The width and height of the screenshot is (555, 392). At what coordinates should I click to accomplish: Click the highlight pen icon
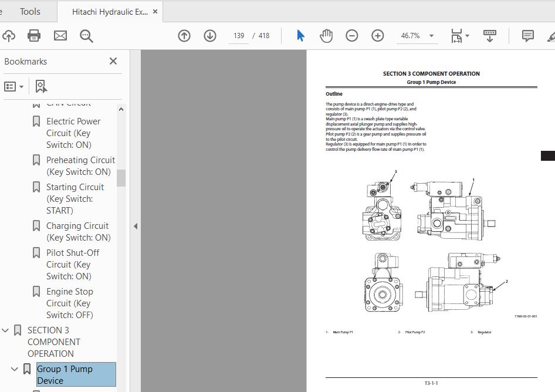(x=551, y=36)
